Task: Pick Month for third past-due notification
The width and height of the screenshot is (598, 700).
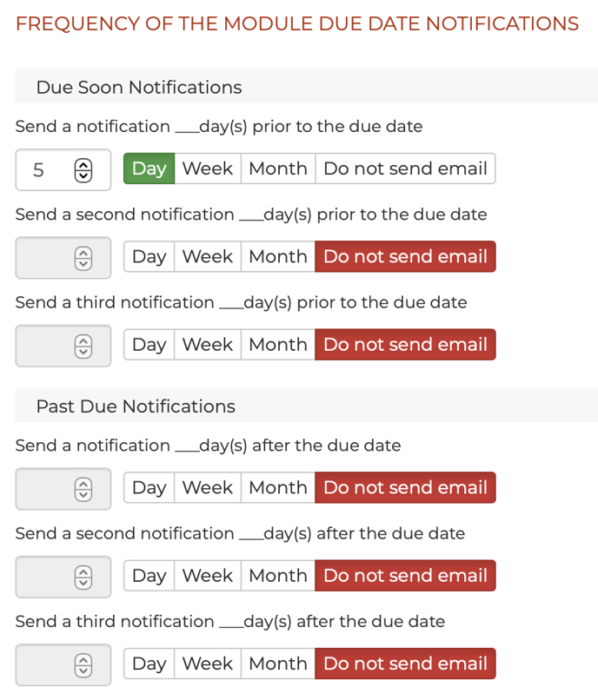Action: (277, 663)
